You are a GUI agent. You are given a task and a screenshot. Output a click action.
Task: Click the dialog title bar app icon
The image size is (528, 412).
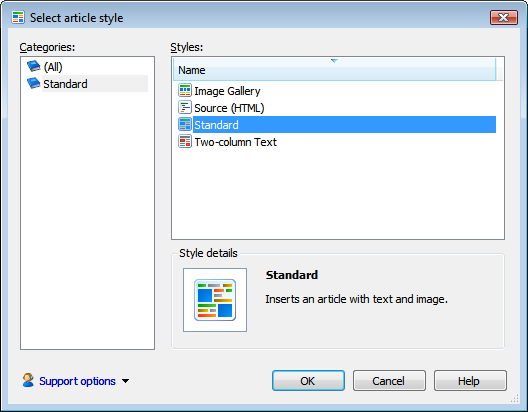pos(18,17)
